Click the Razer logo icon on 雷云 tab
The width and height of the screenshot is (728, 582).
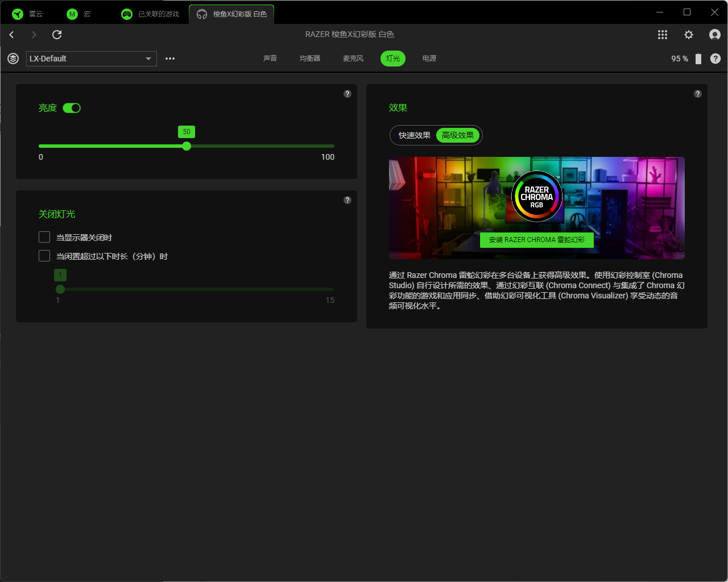pos(18,14)
